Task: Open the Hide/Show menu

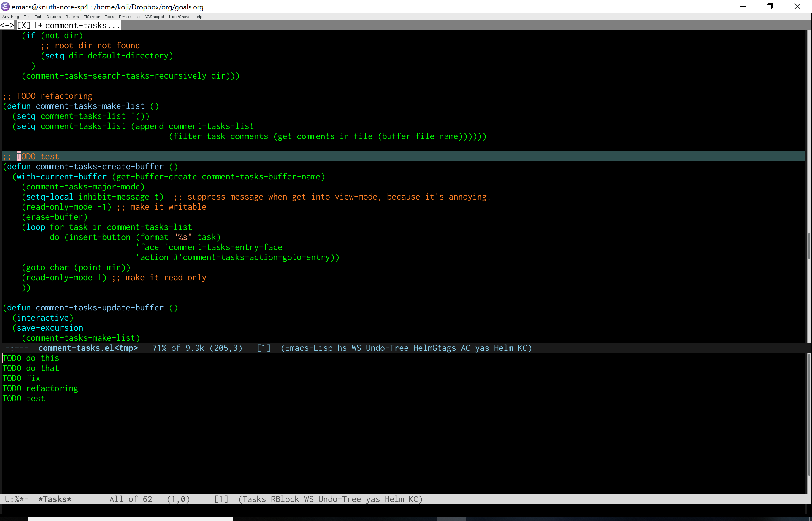Action: click(x=179, y=17)
